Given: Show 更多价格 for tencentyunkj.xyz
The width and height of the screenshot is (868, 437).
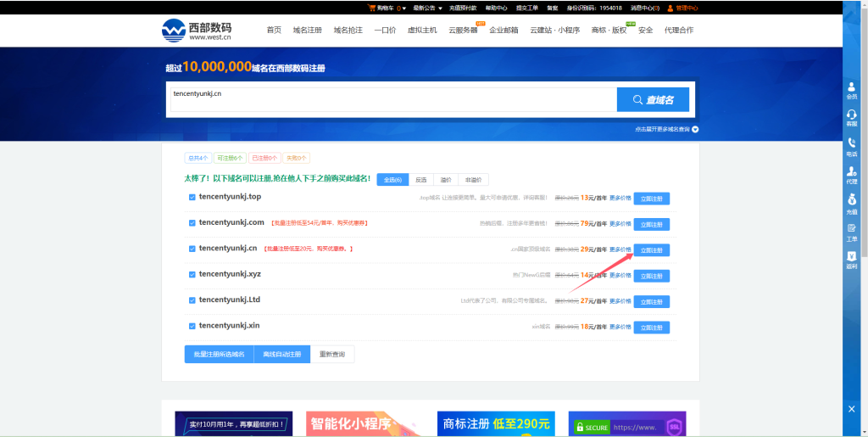Looking at the screenshot, I should pyautogui.click(x=620, y=275).
